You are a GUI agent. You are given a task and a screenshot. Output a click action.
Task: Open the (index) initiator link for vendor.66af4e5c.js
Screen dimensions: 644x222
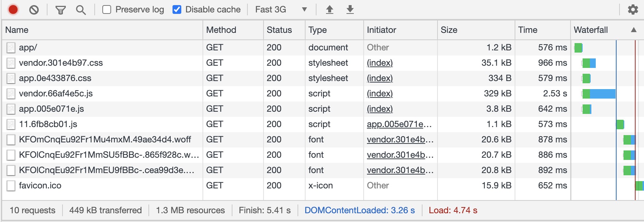coord(380,93)
